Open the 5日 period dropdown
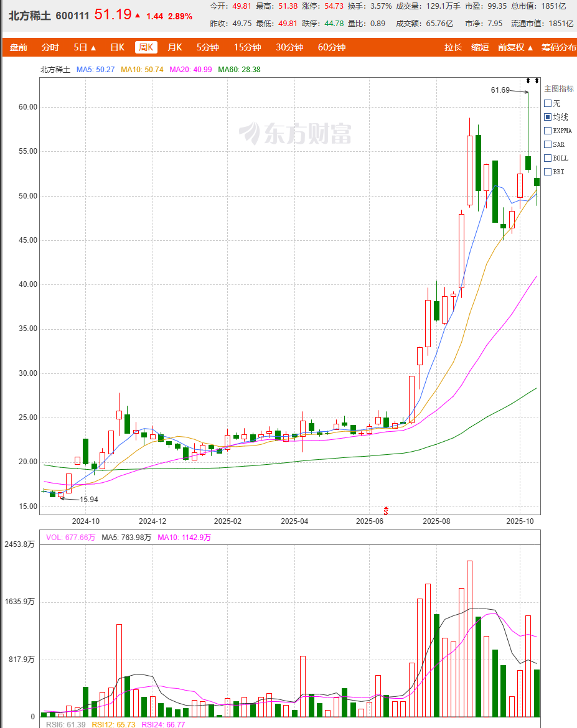The height and width of the screenshot is (728, 577). tap(85, 47)
